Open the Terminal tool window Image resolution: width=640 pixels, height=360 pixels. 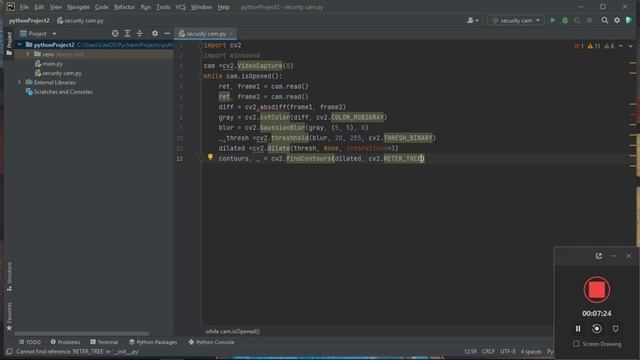pos(104,342)
